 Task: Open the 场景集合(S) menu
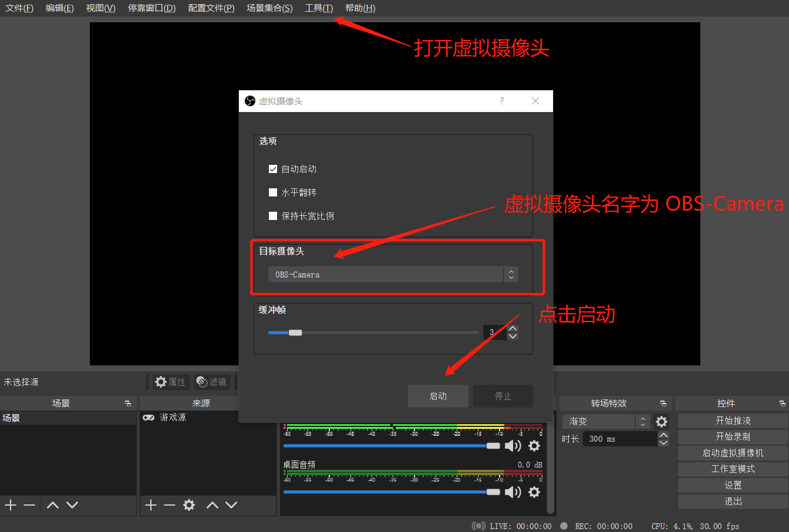[x=269, y=8]
